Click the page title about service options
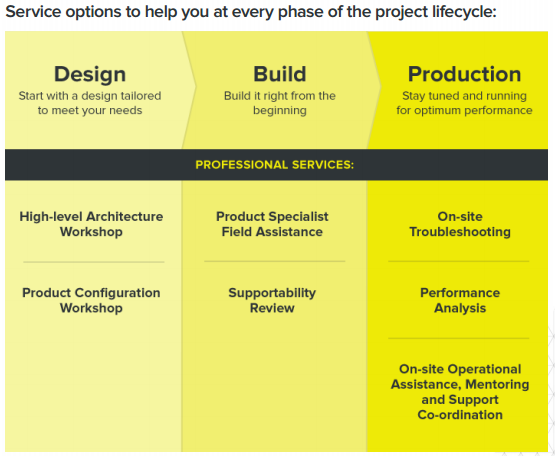The image size is (555, 456). coord(251,12)
